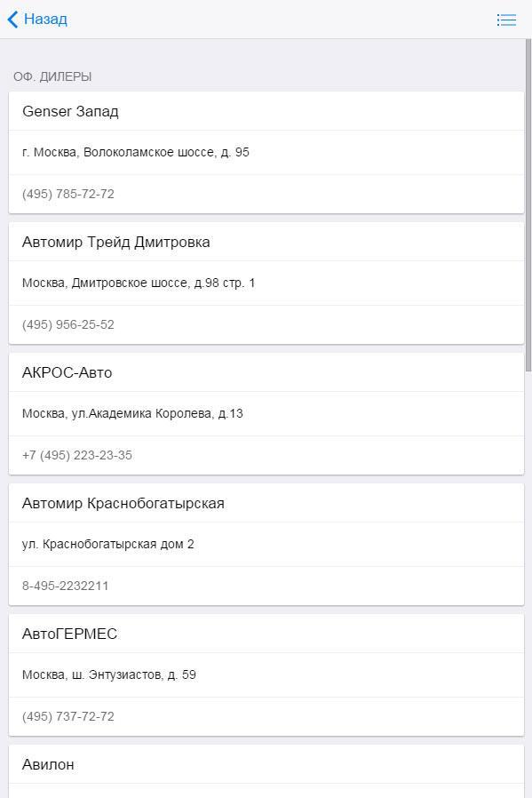Select address ш. Энтузиастов, д. 59
The image size is (532, 798).
click(x=115, y=674)
